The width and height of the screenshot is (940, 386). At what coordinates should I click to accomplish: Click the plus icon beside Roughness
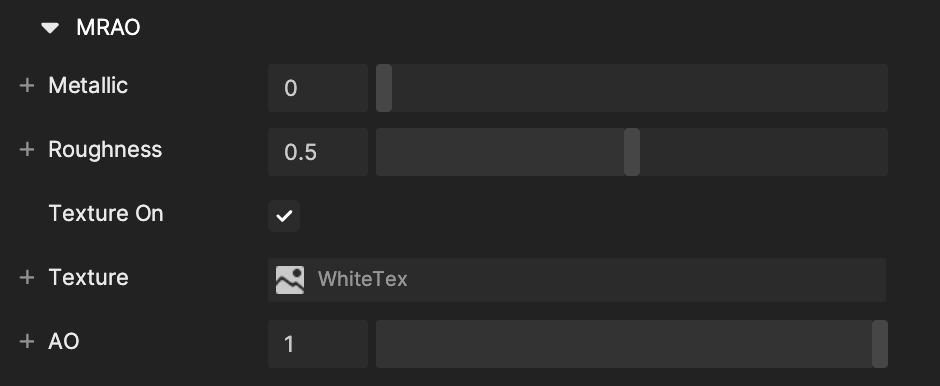(26, 149)
